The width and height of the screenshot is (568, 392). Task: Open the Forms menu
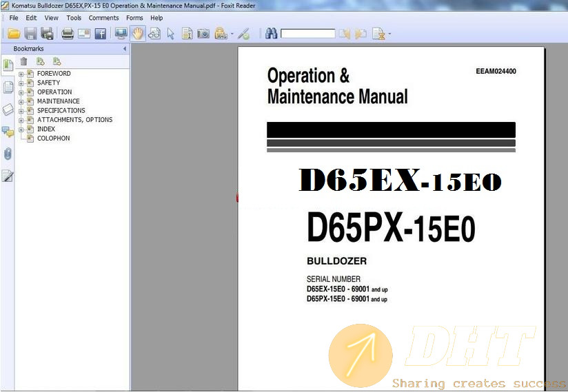(x=134, y=18)
